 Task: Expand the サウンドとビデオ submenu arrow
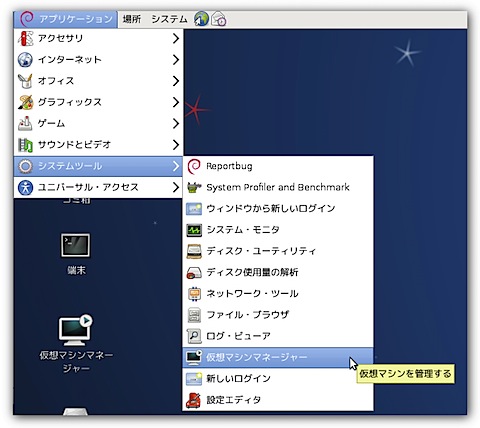tap(176, 145)
